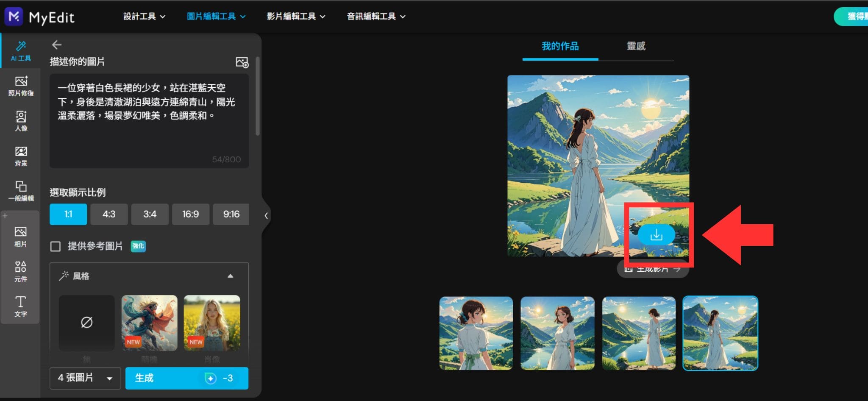This screenshot has width=868, height=401.
Task: Click the 生成 generate button
Action: tap(186, 378)
